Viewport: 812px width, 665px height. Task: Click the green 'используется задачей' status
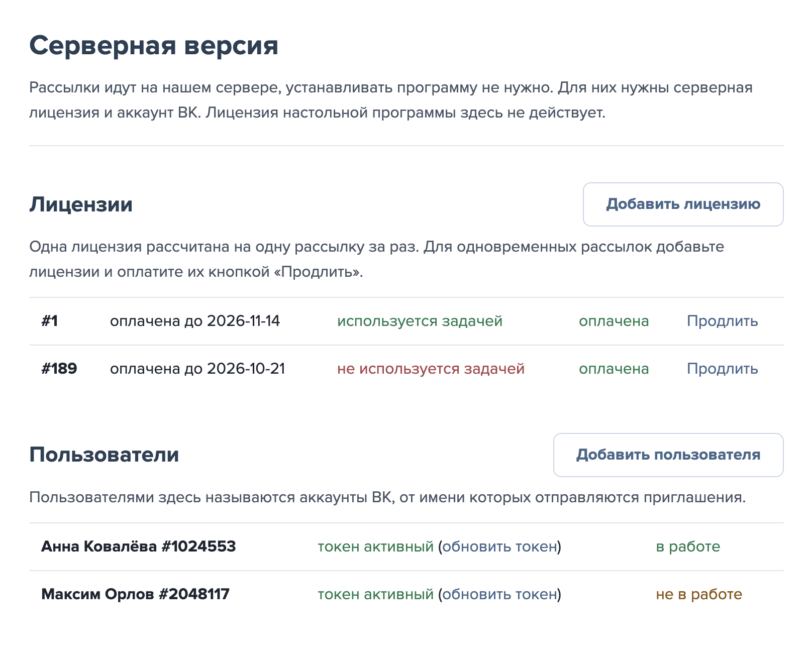pos(420,321)
